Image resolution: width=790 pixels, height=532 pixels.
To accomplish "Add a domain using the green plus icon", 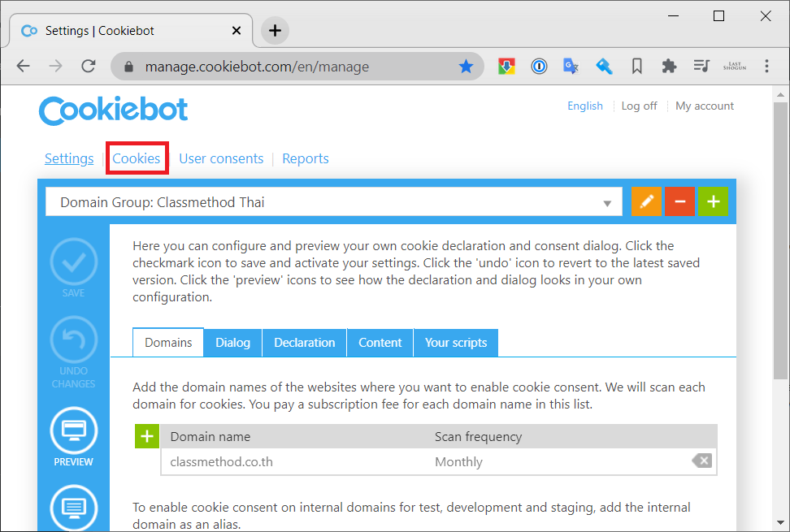I will [x=146, y=436].
